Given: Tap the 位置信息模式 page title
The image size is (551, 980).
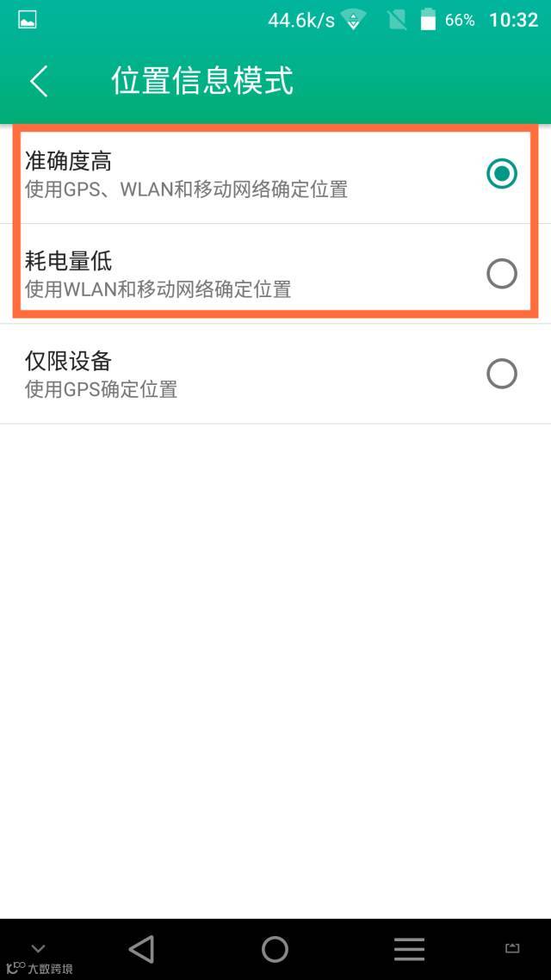Looking at the screenshot, I should click(202, 81).
